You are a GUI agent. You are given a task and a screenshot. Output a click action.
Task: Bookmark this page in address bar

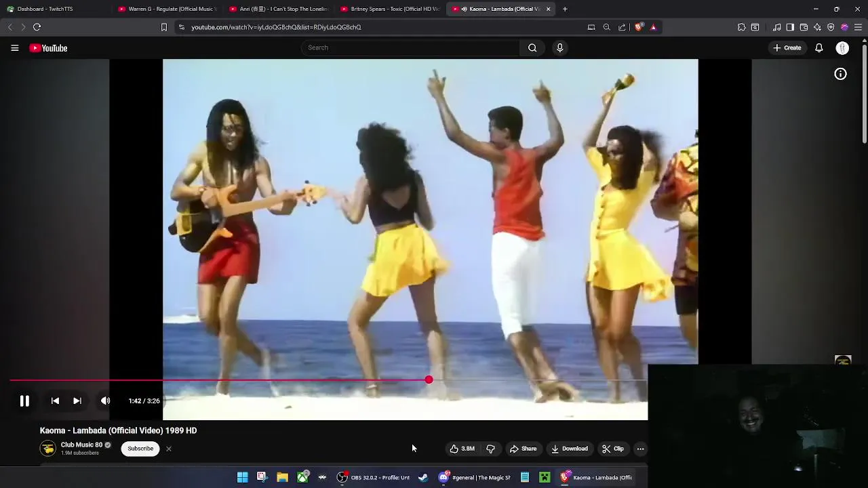coord(163,27)
